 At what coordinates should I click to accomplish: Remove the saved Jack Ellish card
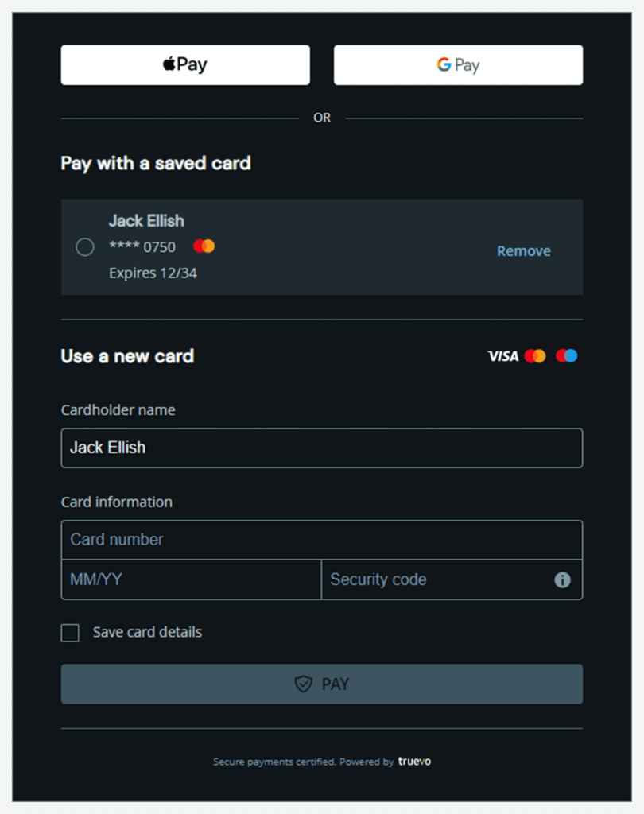523,251
